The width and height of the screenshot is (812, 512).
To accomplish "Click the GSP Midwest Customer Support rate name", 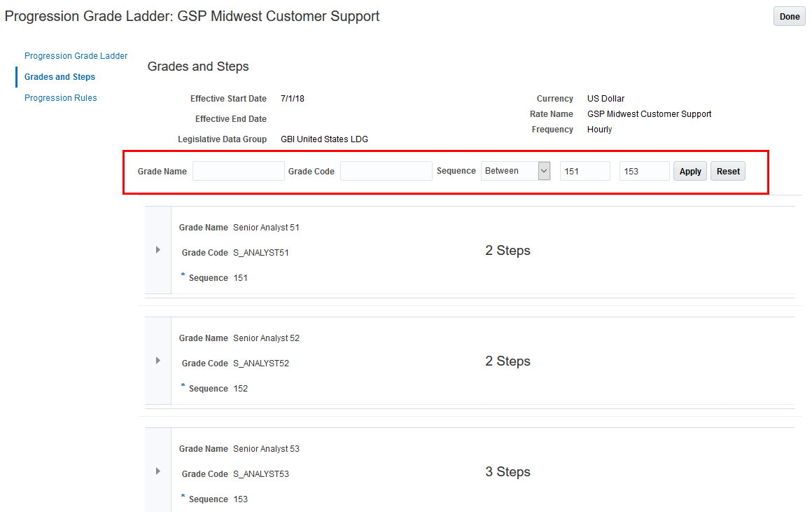I will [649, 114].
